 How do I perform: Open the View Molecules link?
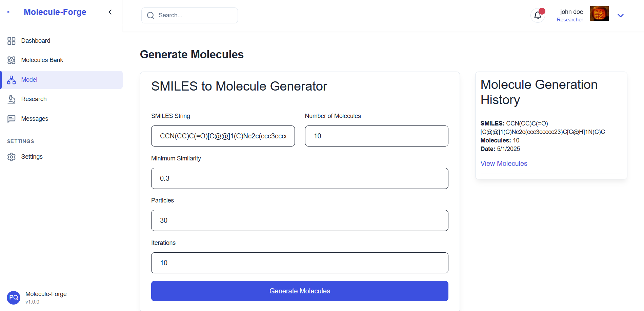(504, 163)
